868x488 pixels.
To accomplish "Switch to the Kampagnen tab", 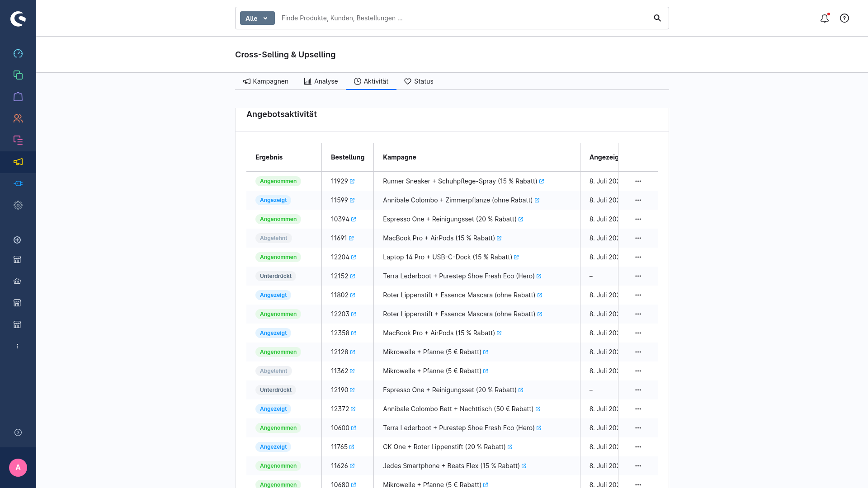I will coord(266,81).
